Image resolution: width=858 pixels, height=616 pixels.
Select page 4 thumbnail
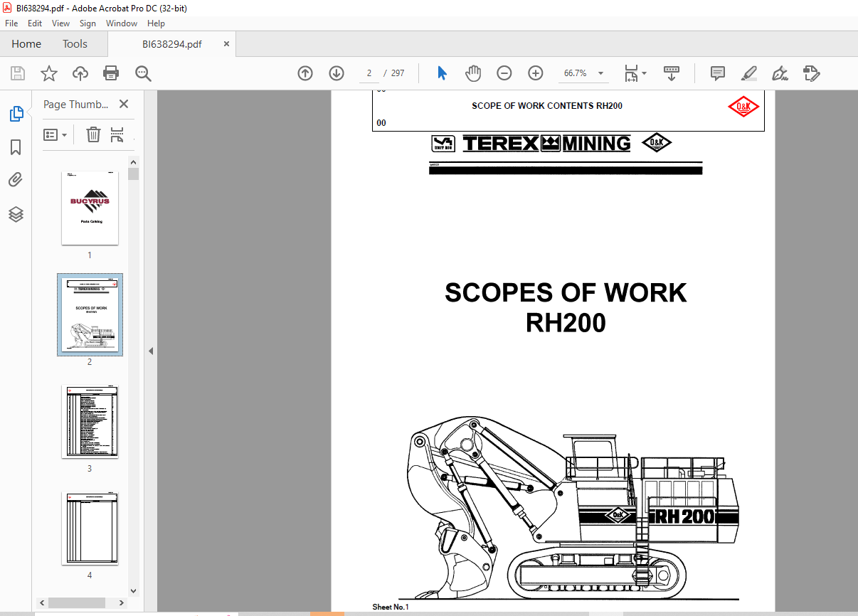tap(90, 529)
